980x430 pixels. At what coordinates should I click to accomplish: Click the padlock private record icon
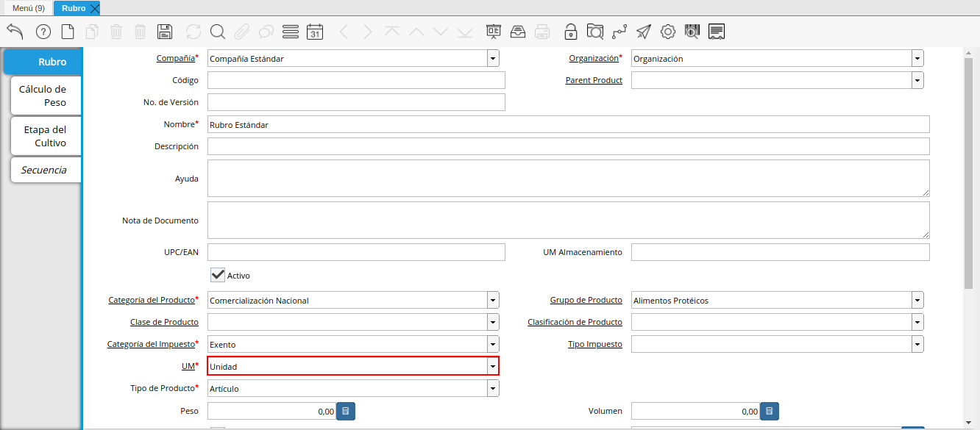[x=570, y=32]
